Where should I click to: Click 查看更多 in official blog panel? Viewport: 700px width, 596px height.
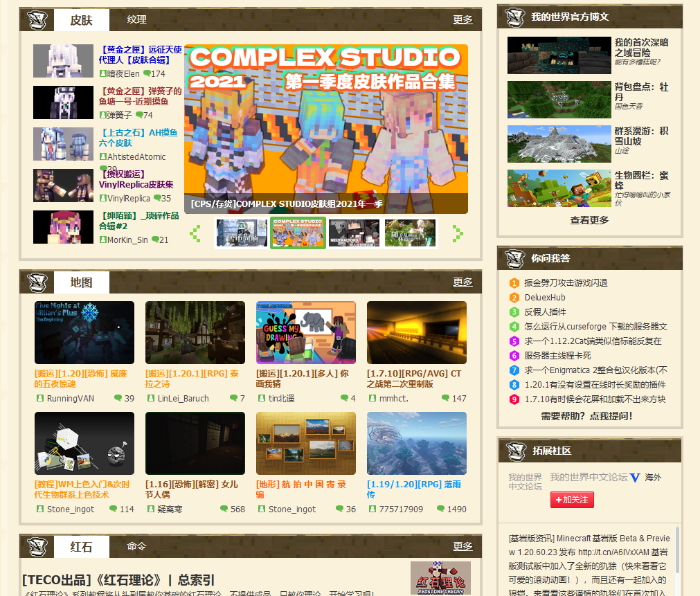point(589,220)
